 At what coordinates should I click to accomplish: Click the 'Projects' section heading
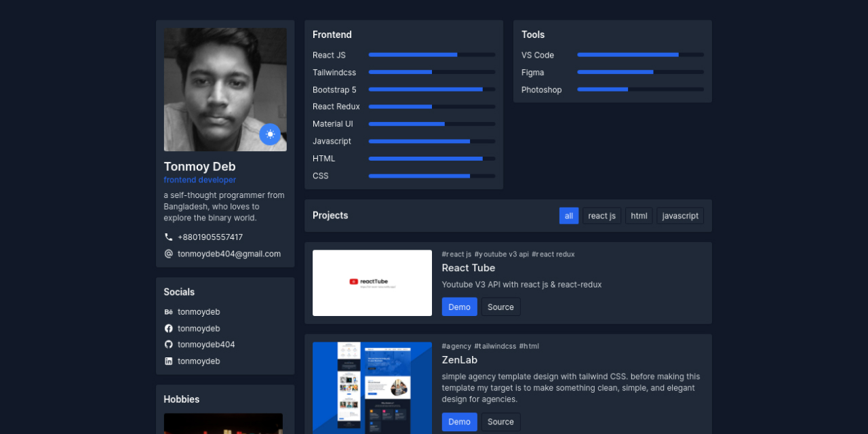[x=330, y=216]
